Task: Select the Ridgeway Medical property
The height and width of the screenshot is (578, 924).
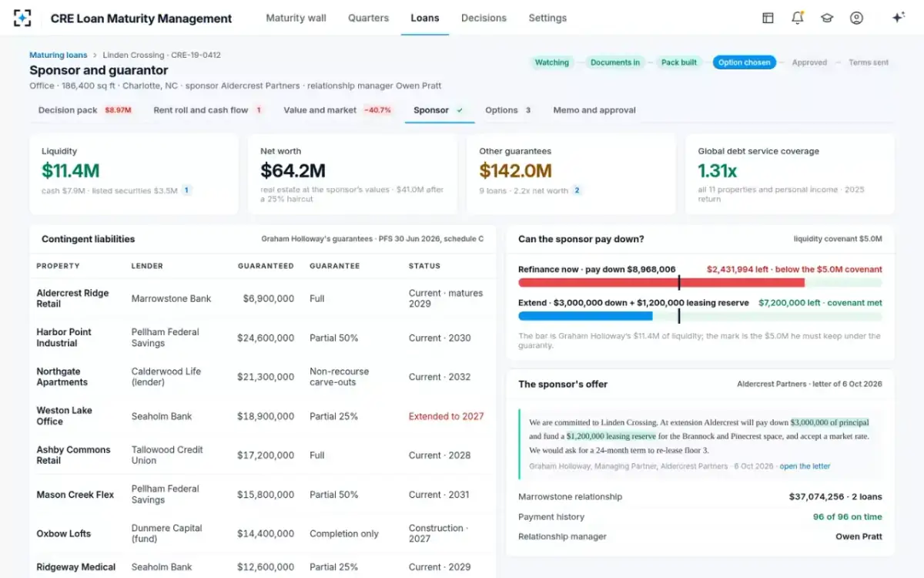Action: pyautogui.click(x=76, y=567)
